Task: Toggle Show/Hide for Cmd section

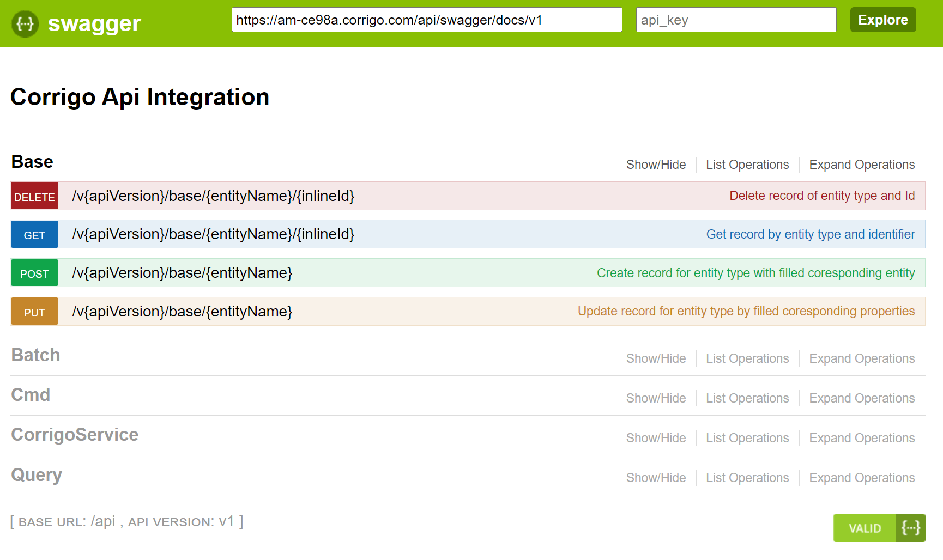Action: coord(656,398)
